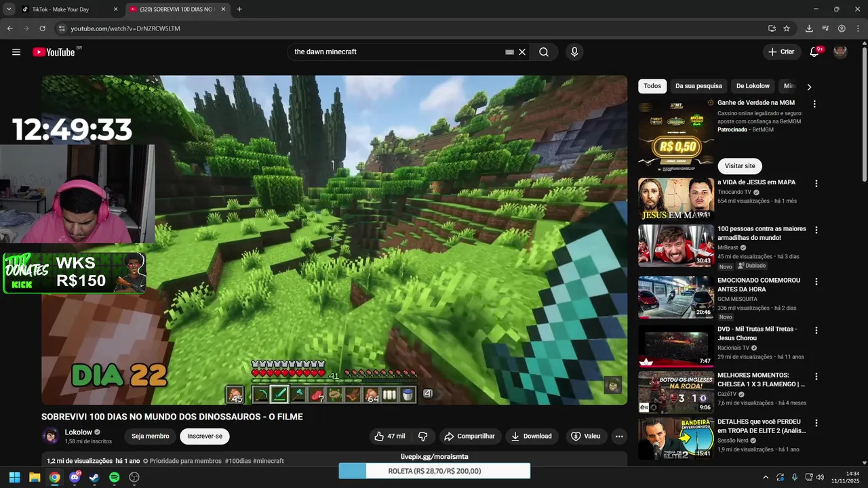
Task: Click the video player area
Action: pyautogui.click(x=334, y=240)
